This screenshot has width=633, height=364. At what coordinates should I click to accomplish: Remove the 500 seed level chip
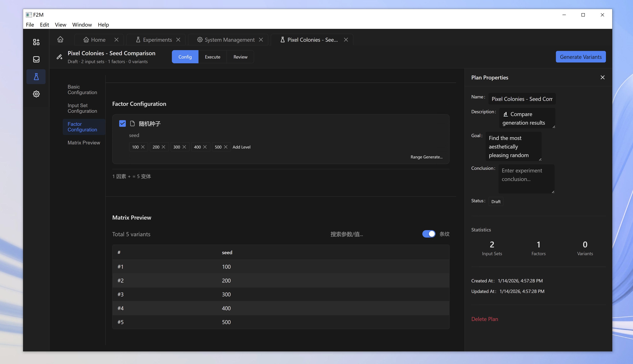226,147
